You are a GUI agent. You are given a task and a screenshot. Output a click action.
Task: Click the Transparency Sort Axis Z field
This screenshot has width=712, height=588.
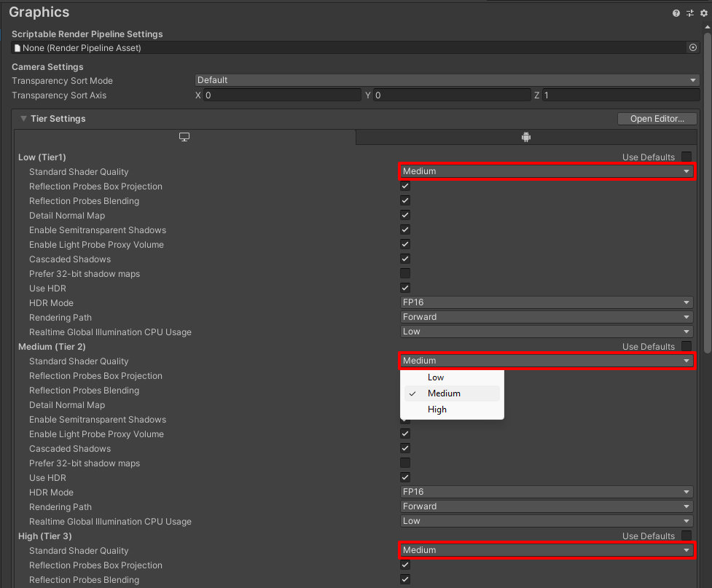[619, 95]
